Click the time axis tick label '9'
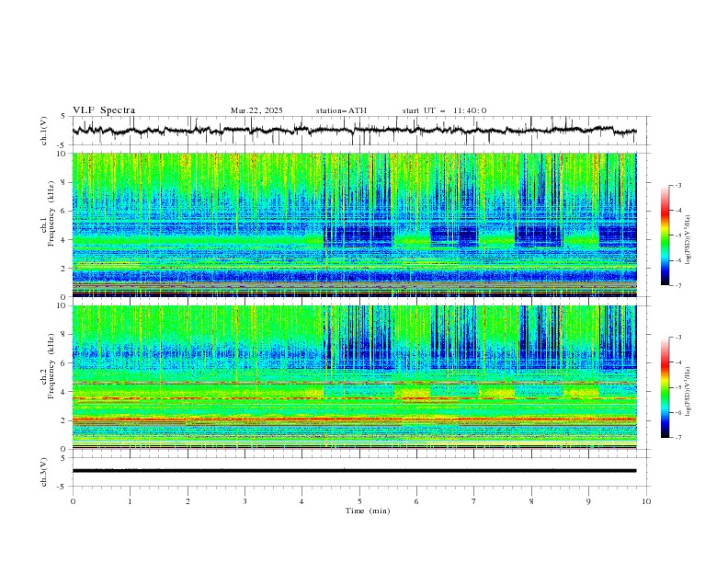 pos(588,501)
